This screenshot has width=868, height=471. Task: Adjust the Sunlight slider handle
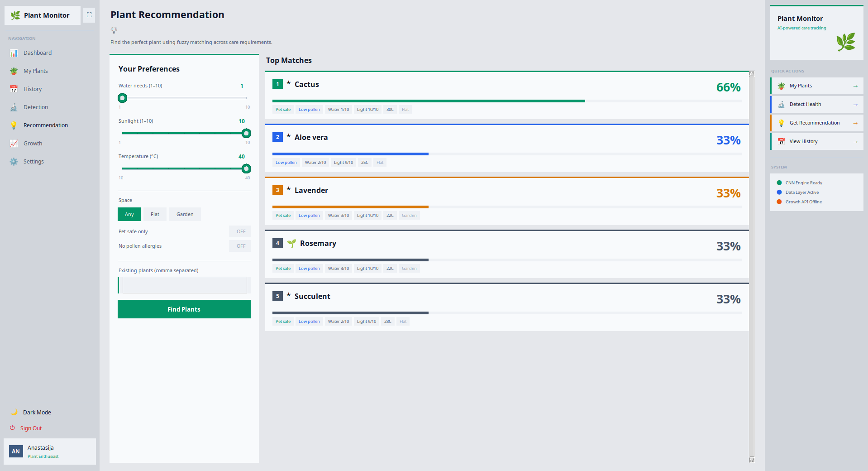246,133
